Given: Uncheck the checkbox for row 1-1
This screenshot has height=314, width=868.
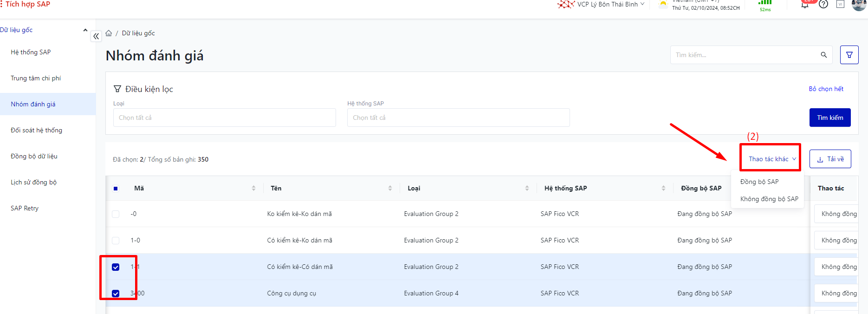Looking at the screenshot, I should 116,267.
